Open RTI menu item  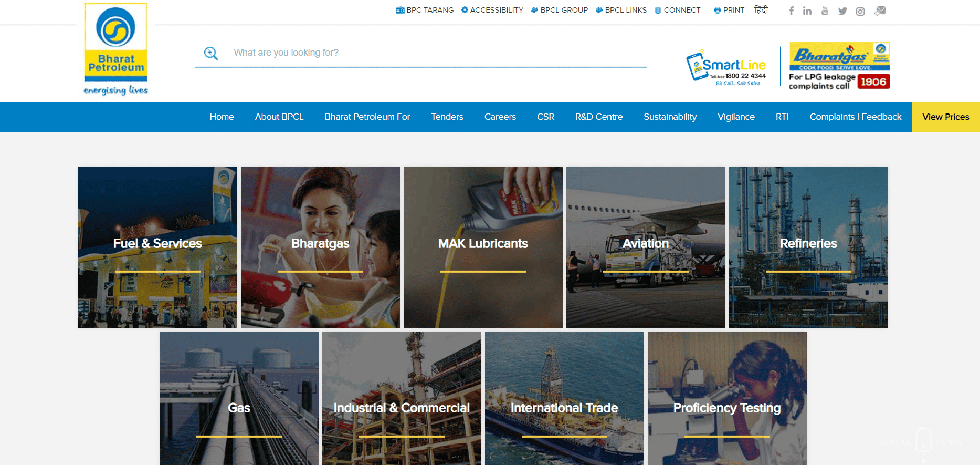tap(782, 117)
